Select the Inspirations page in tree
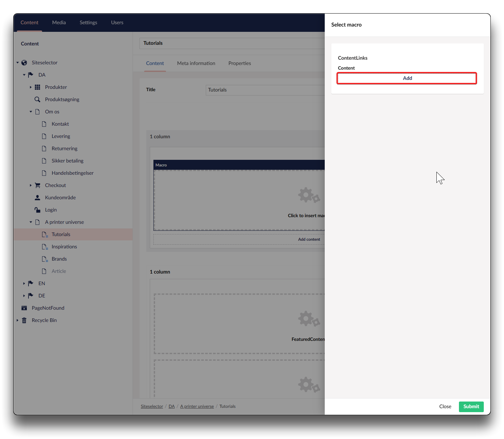504x439 pixels. (64, 247)
